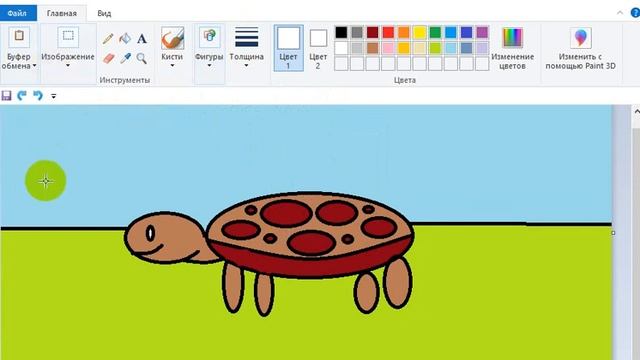Select Цвет 1 foreground color button
The image size is (640, 360).
[x=289, y=48]
